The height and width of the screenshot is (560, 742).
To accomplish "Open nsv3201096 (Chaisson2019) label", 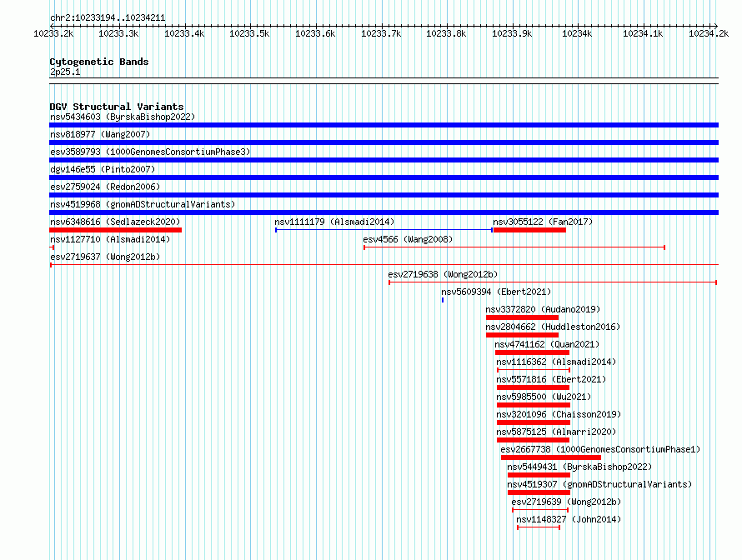I will [x=559, y=414].
